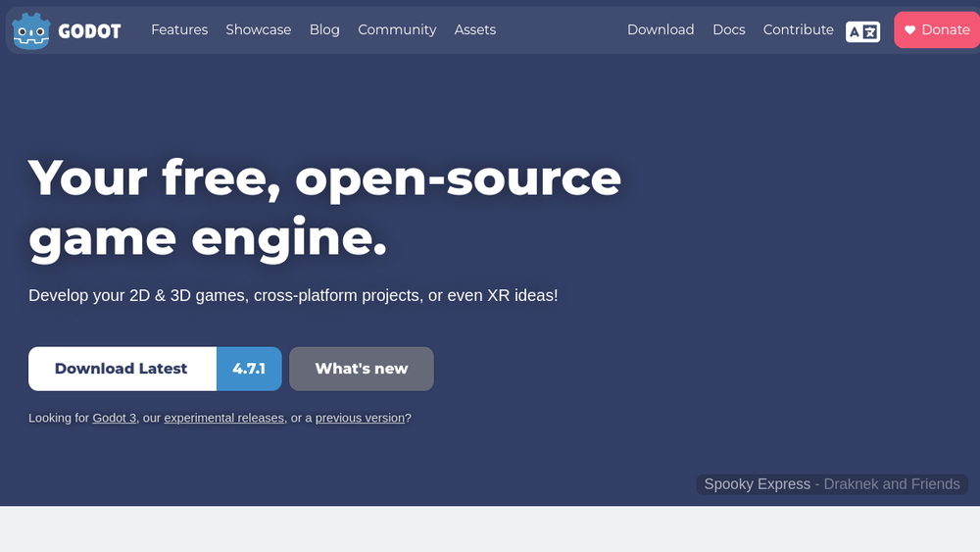Go to the Showcase page

coord(258,30)
